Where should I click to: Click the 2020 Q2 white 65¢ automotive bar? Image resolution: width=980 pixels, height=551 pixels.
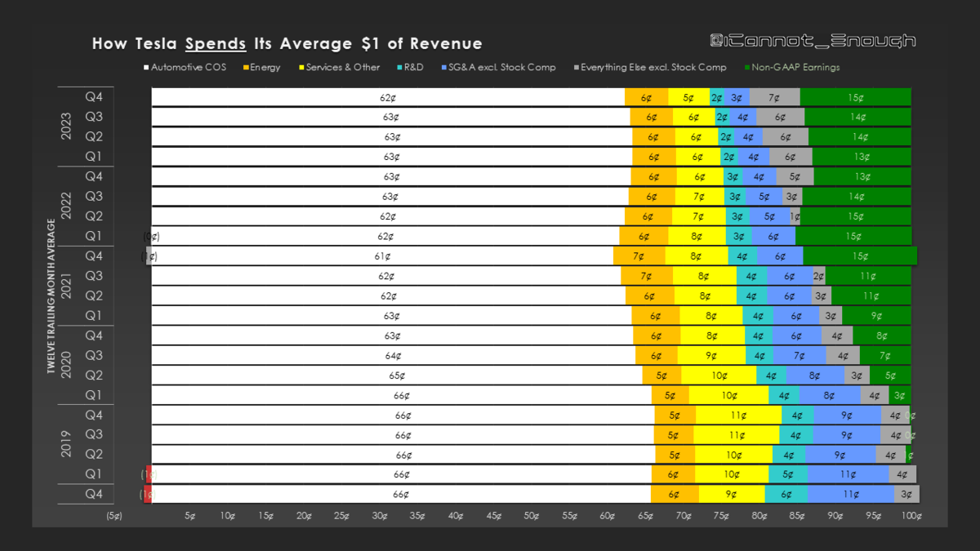397,375
